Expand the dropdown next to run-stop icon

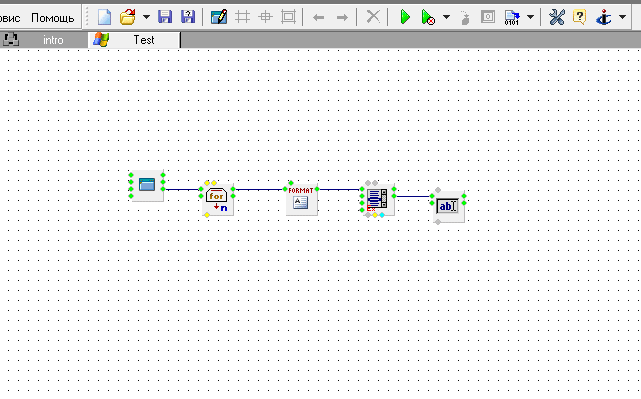click(x=446, y=17)
